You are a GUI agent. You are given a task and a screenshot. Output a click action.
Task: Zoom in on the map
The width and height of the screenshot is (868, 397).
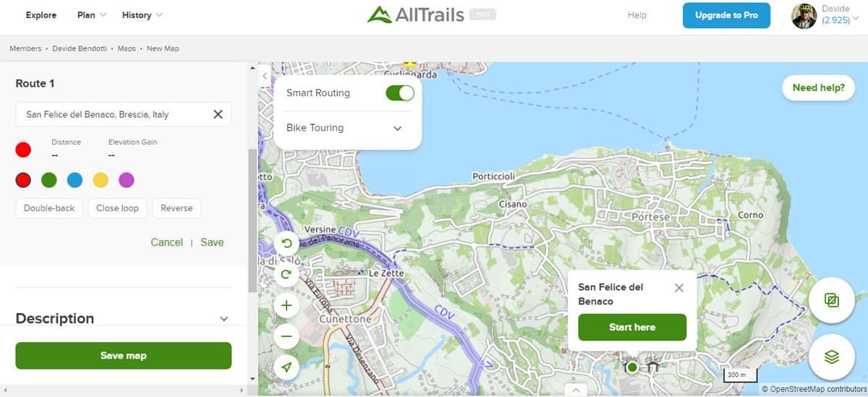pos(286,305)
